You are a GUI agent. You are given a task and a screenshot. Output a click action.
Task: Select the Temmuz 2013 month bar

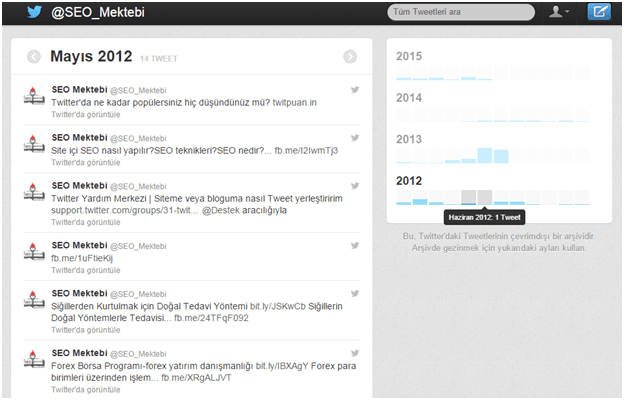pyautogui.click(x=501, y=156)
